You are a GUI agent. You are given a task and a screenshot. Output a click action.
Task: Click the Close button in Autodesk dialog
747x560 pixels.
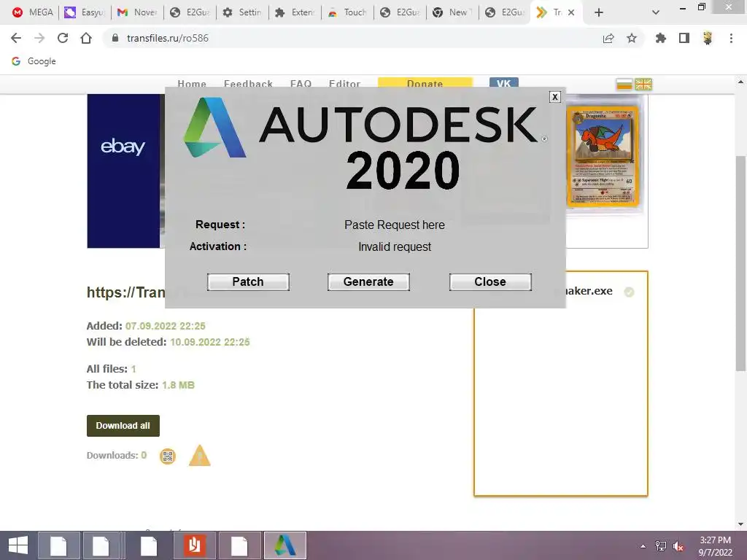pyautogui.click(x=490, y=282)
